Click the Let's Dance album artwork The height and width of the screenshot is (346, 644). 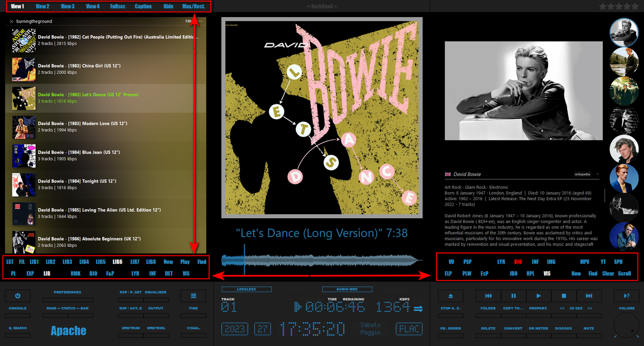[x=322, y=118]
